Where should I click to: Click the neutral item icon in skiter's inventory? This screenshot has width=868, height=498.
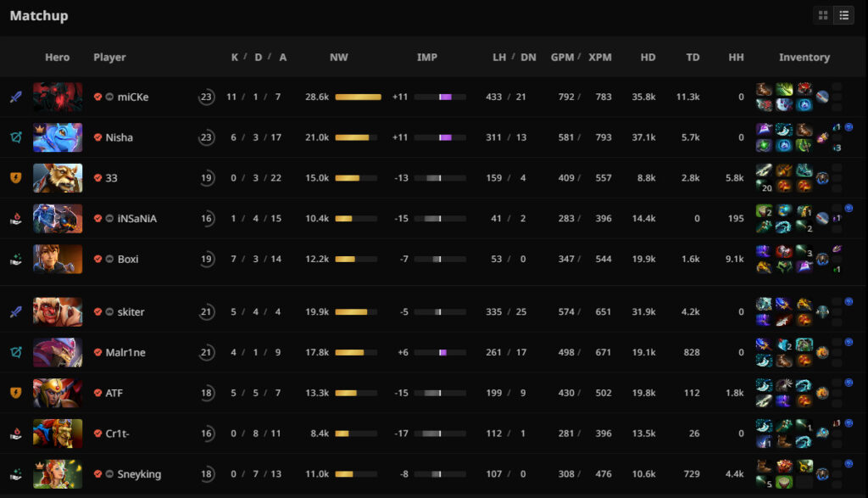point(823,312)
